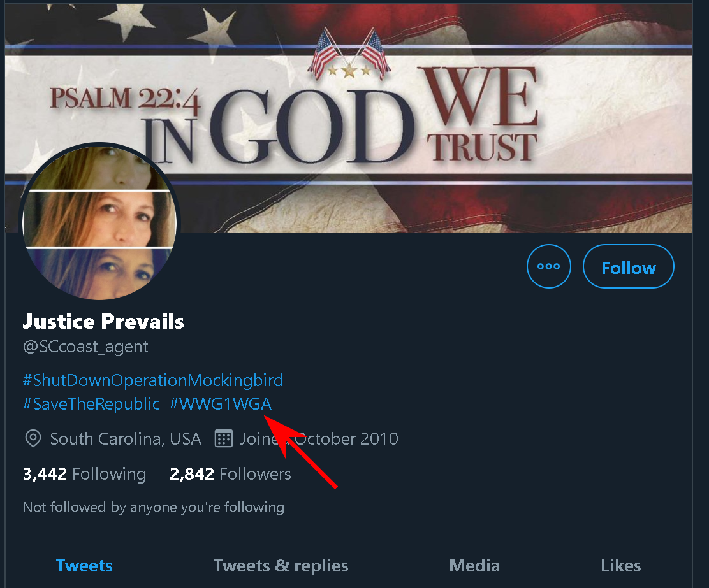The width and height of the screenshot is (709, 588).
Task: Click the Justice Prevails display name
Action: pyautogui.click(x=103, y=322)
